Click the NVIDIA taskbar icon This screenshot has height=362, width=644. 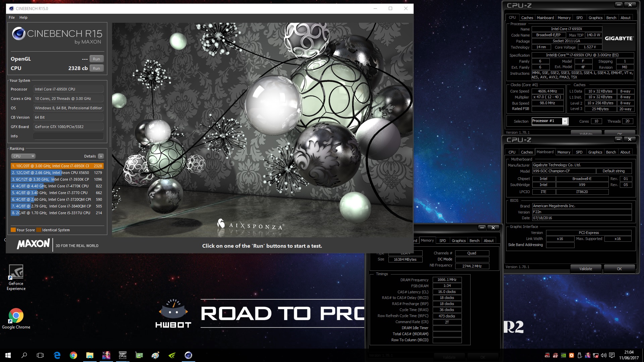point(172,355)
